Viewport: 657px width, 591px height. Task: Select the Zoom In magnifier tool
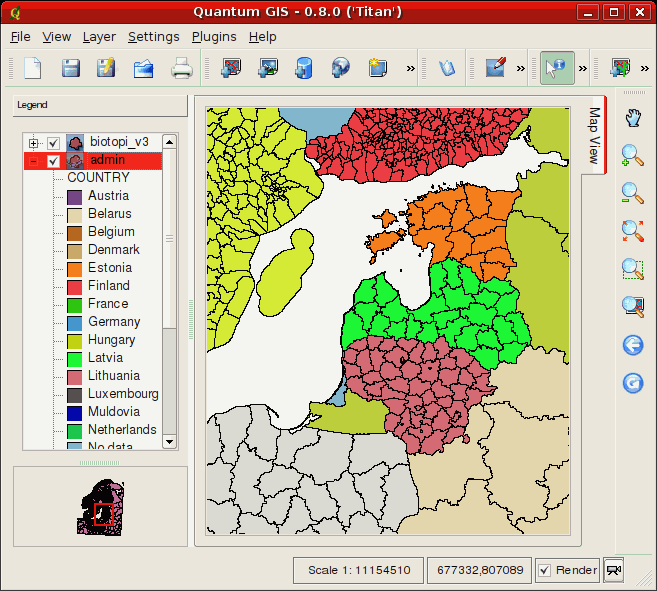[632, 156]
